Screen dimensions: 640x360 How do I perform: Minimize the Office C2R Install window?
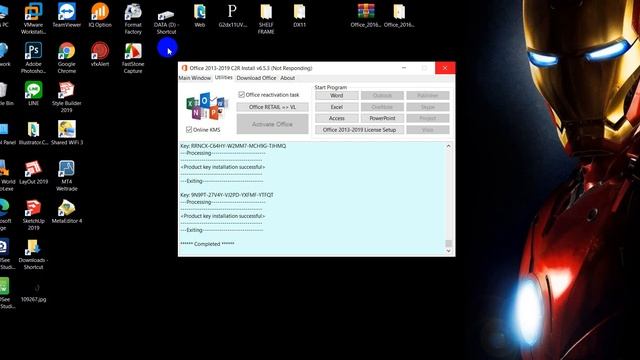[x=404, y=68]
